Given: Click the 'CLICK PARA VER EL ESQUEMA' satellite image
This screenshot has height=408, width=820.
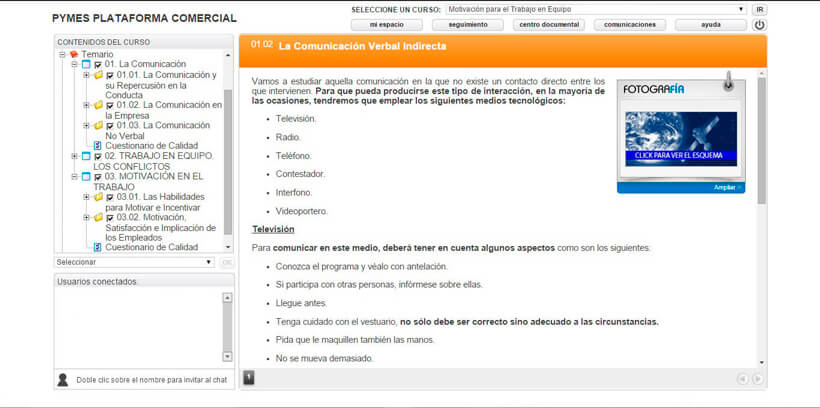Looking at the screenshot, I should [681, 139].
